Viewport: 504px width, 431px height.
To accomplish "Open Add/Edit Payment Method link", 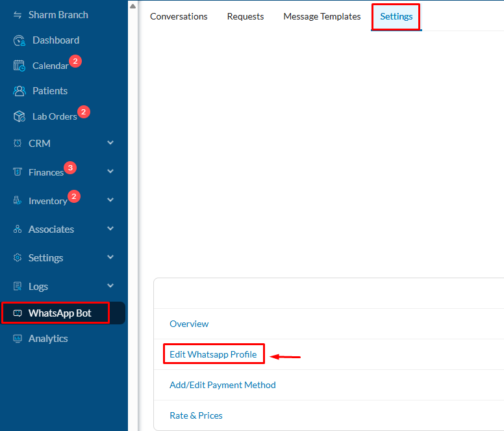I will coord(222,385).
